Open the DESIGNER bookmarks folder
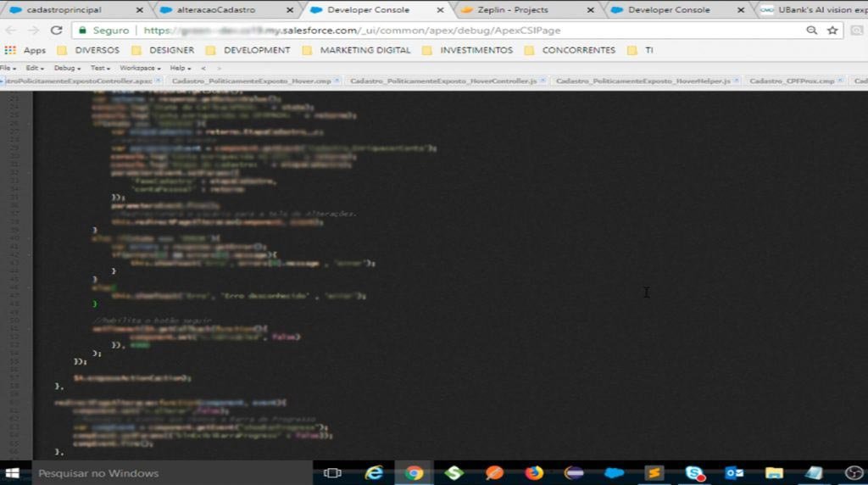Viewport: 868px width, 485px height. tap(164, 50)
